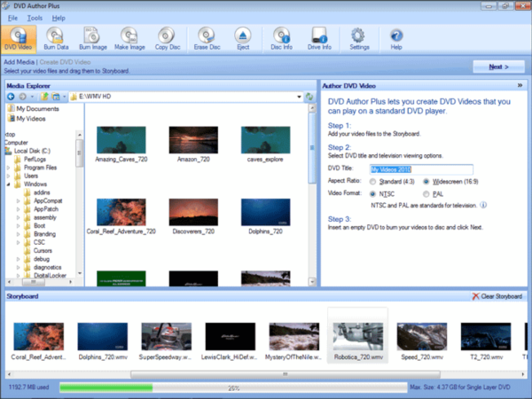Open the Help toolbar icon
The height and width of the screenshot is (399, 532).
[x=396, y=39]
